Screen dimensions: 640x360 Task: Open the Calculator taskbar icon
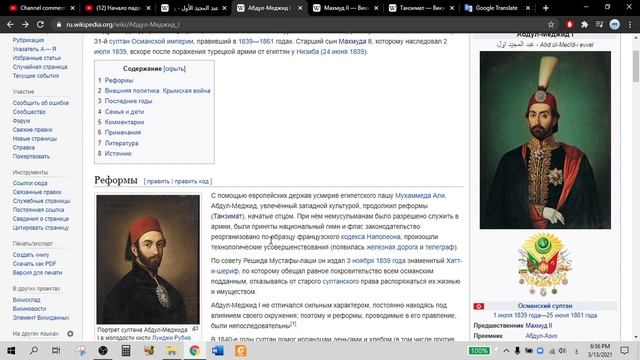(126, 350)
